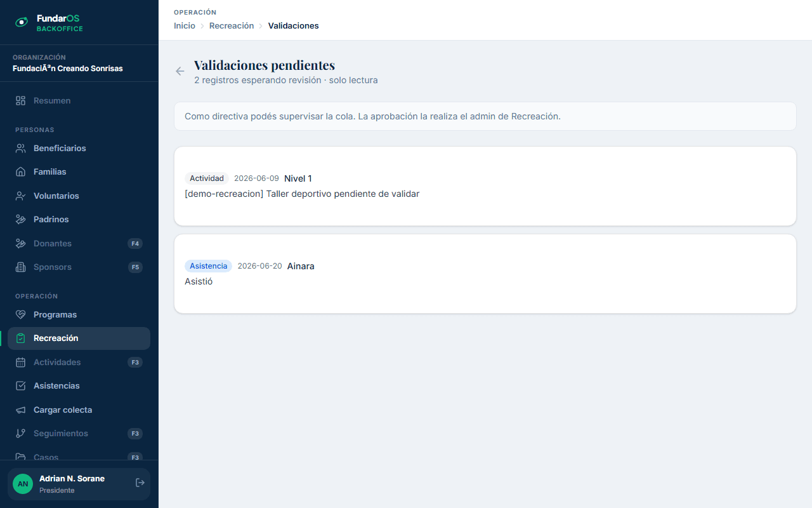The height and width of the screenshot is (508, 812).
Task: Click the Taller deportivo pendiente description
Action: pyautogui.click(x=302, y=194)
